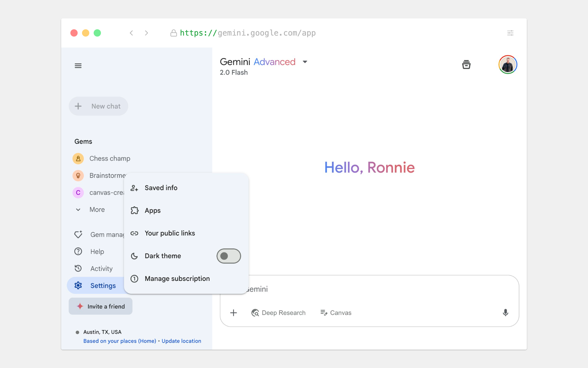
Task: Click the Update location link
Action: [181, 341]
